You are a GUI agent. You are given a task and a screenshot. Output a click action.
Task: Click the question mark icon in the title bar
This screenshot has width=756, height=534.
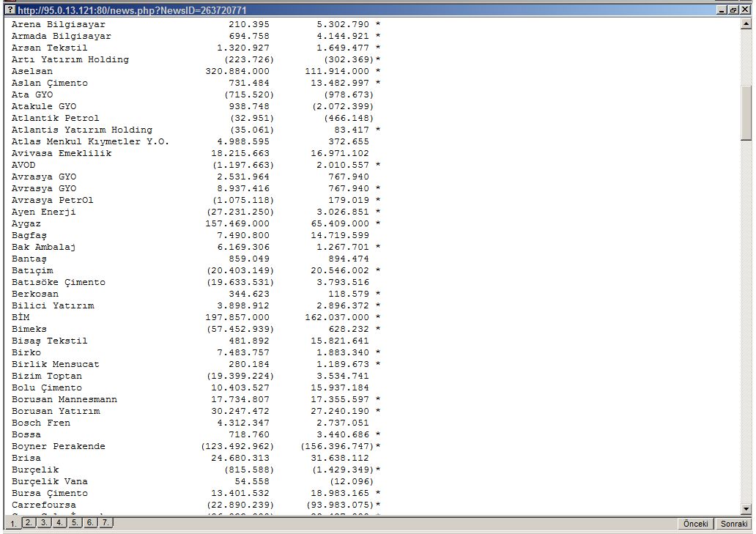10,10
